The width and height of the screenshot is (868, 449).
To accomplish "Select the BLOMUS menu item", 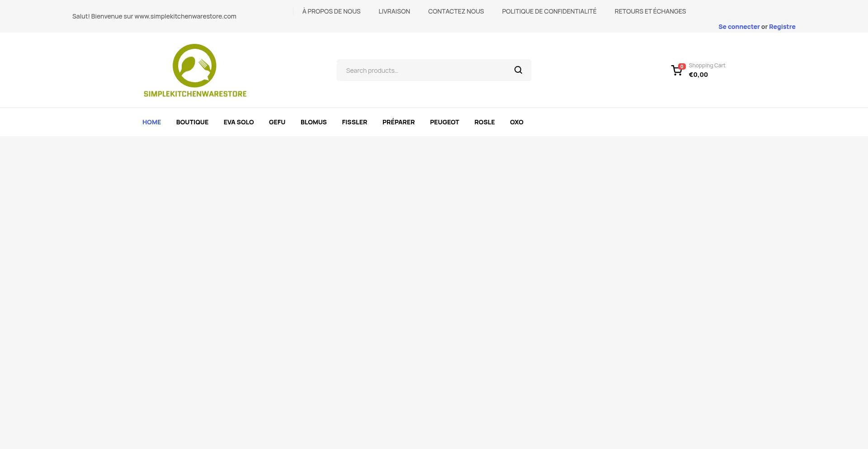I will coord(314,122).
